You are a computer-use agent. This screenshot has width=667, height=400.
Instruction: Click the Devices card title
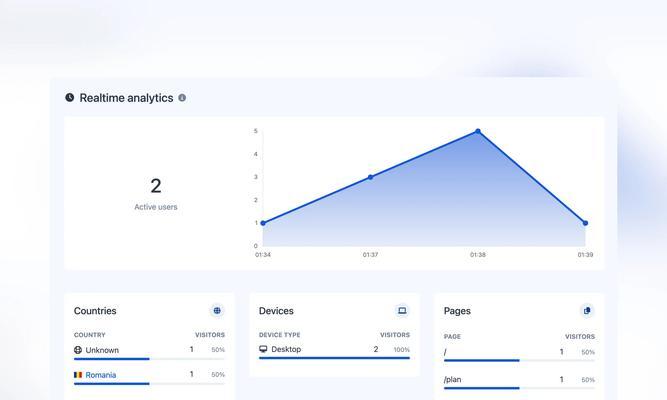pos(276,311)
